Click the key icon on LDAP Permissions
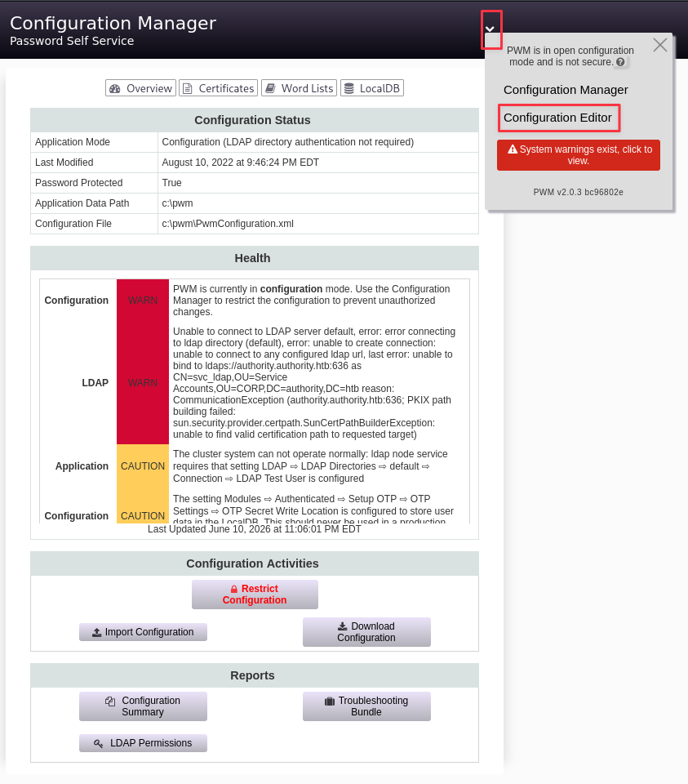The image size is (688, 784). tap(99, 743)
